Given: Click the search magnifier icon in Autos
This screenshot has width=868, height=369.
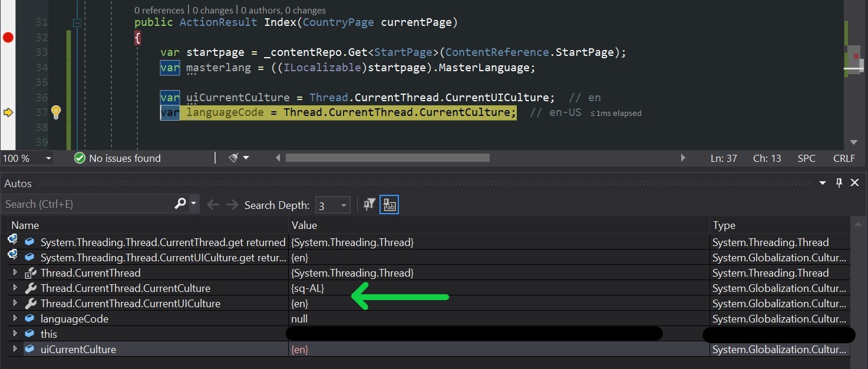Looking at the screenshot, I should point(180,204).
